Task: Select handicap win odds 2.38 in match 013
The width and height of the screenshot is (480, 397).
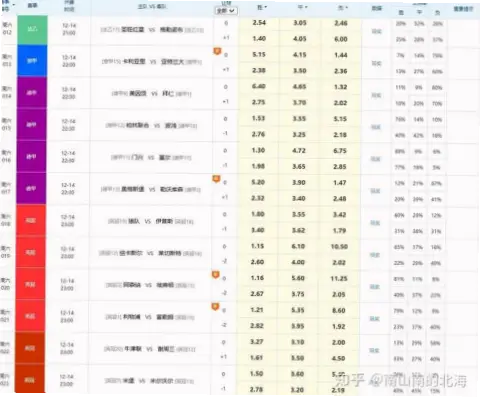Action: (x=259, y=71)
